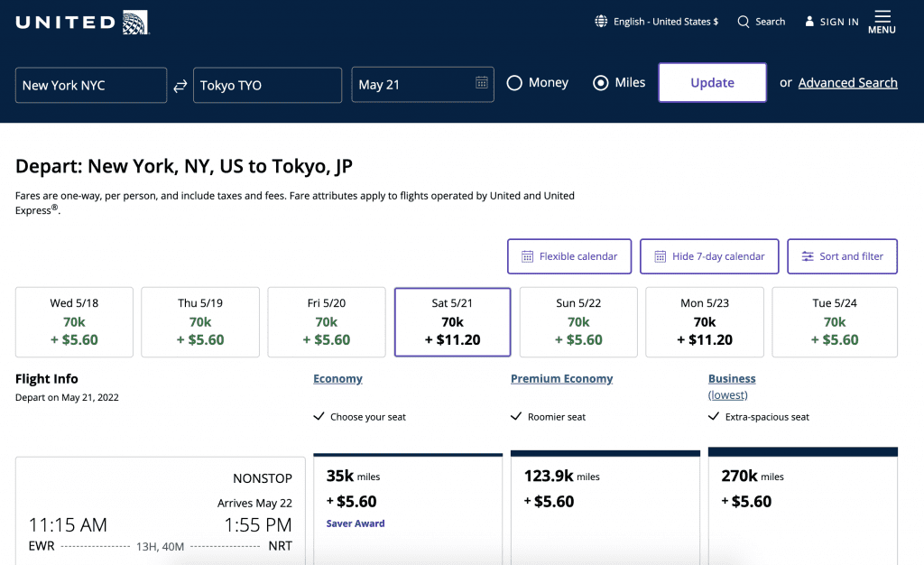The height and width of the screenshot is (565, 924).
Task: Click the Sign In person icon
Action: tap(809, 21)
